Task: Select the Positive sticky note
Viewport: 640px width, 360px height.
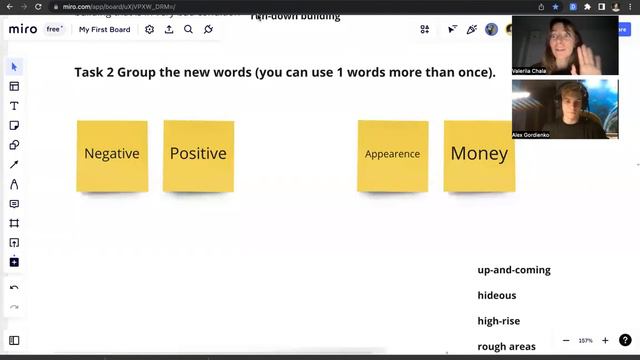Action: (198, 156)
